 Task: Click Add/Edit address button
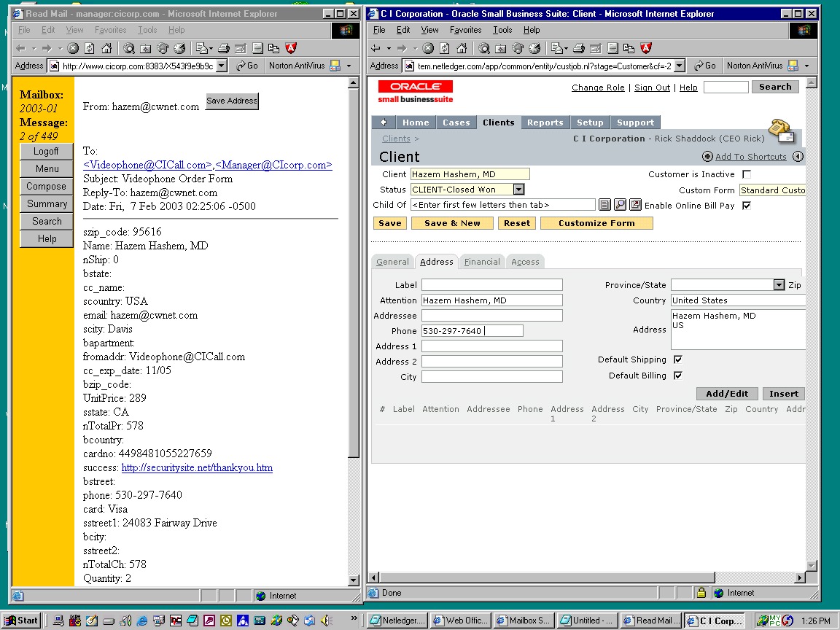tap(727, 394)
